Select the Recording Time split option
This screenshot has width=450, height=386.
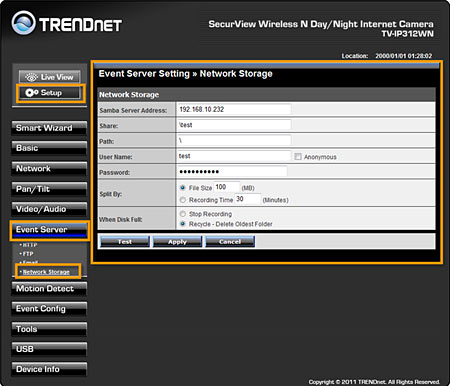182,200
